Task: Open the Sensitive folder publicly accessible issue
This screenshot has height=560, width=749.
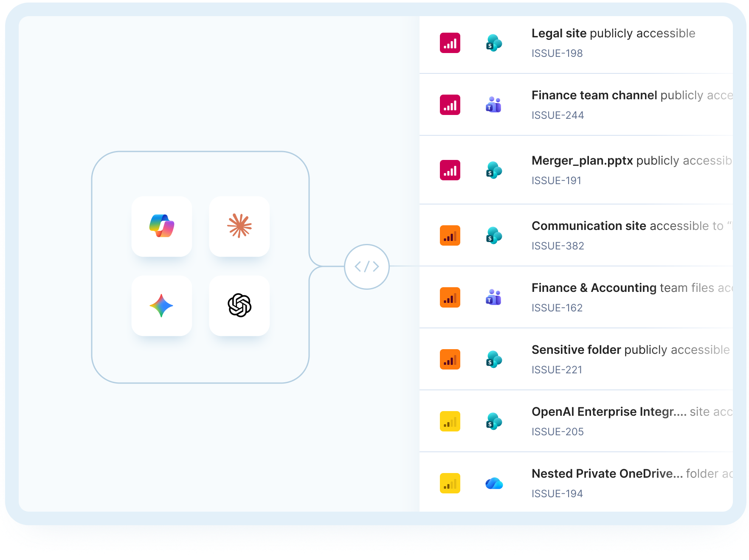Action: 631,350
